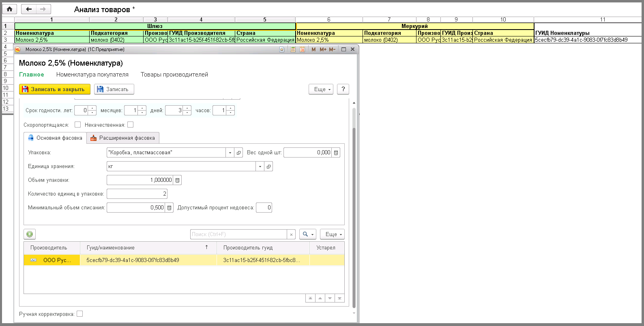This screenshot has height=326, width=644.
Task: Click the green add row icon
Action: pos(30,234)
